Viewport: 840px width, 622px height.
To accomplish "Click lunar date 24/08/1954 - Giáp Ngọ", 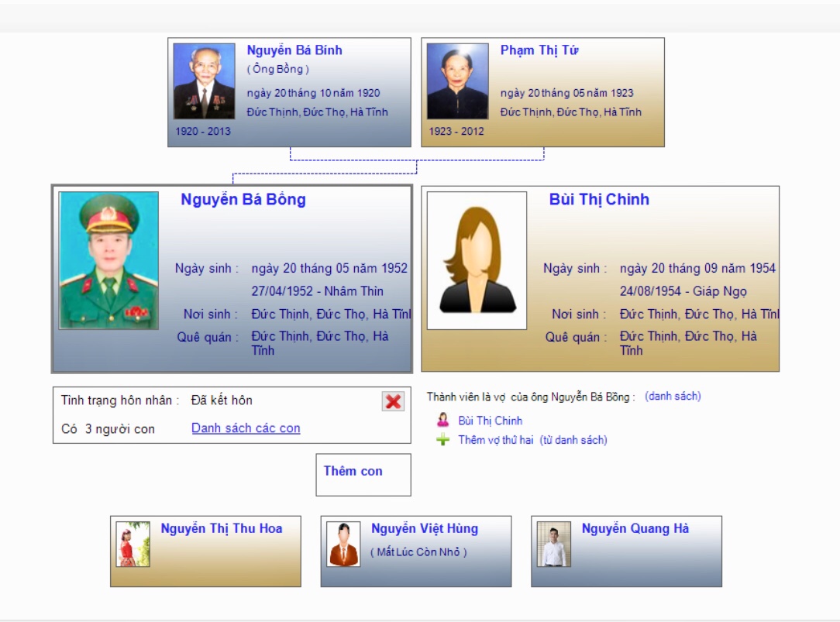I will tap(683, 291).
